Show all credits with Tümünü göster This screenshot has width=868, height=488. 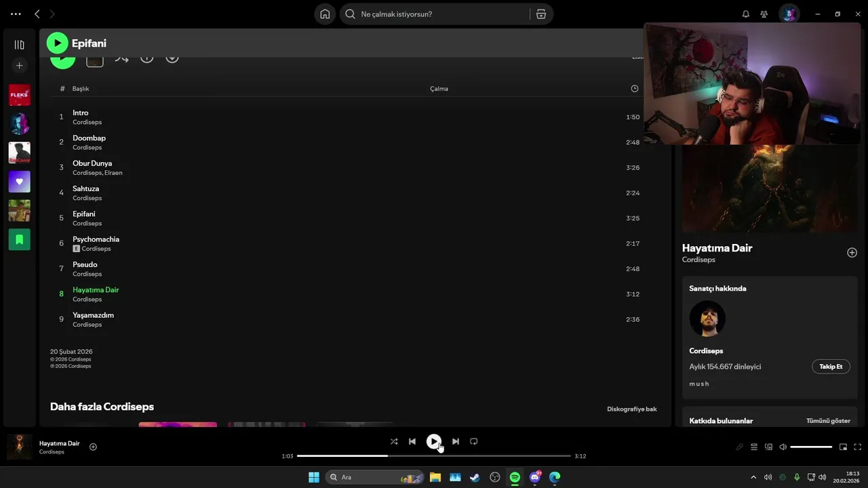[828, 421]
